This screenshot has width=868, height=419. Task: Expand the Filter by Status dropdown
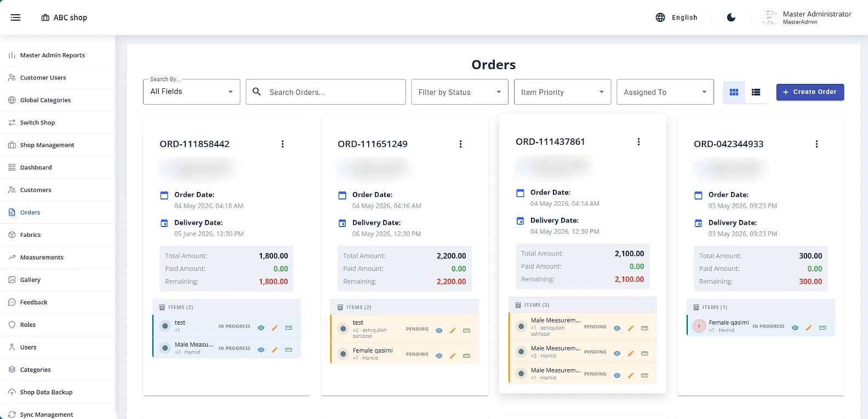460,92
